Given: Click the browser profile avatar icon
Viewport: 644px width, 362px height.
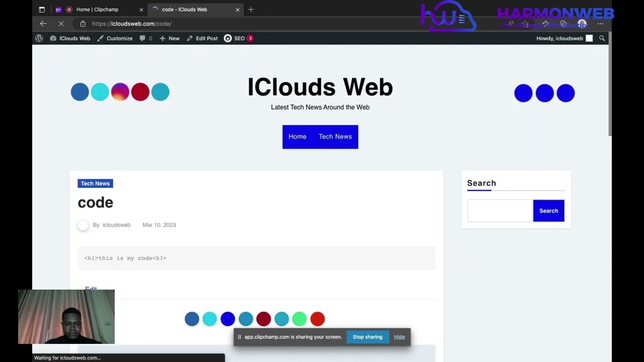Looking at the screenshot, I should pos(582,24).
